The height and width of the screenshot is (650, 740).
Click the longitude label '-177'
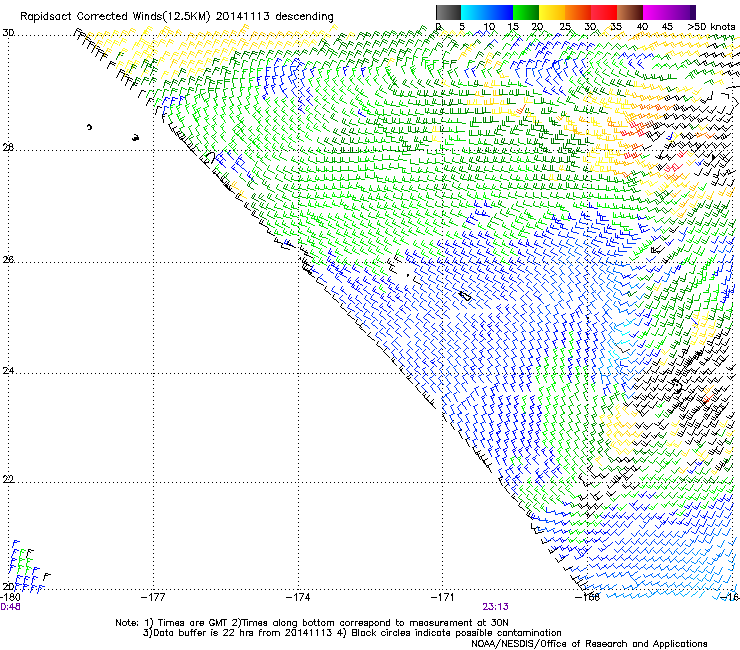tap(153, 597)
